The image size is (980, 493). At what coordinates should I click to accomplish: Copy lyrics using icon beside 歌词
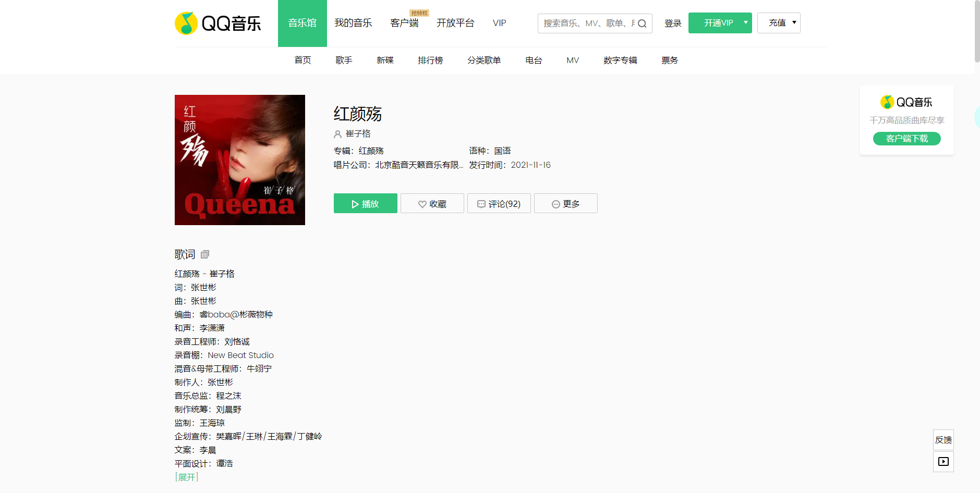[205, 254]
